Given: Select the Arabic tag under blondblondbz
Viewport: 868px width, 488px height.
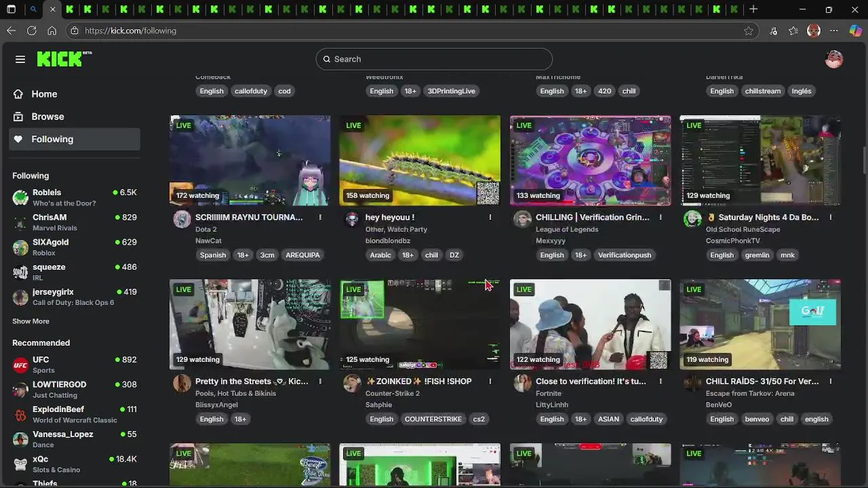Looking at the screenshot, I should [380, 255].
